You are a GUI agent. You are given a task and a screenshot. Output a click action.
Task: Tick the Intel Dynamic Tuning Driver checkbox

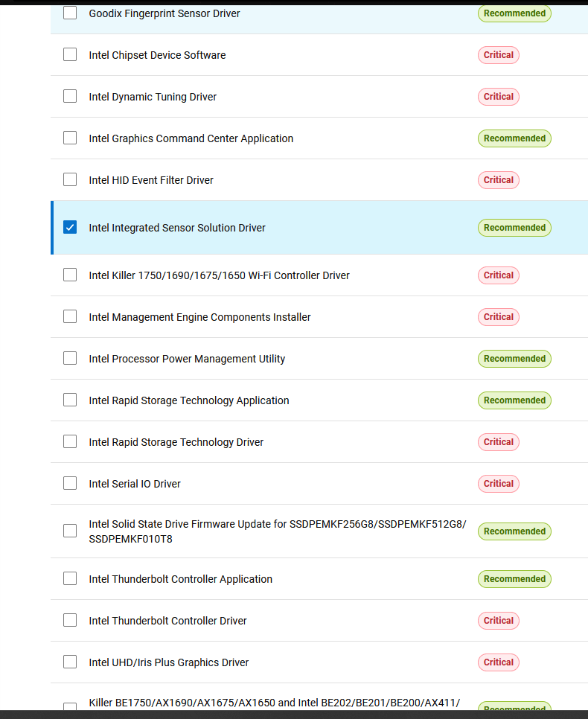coord(70,96)
